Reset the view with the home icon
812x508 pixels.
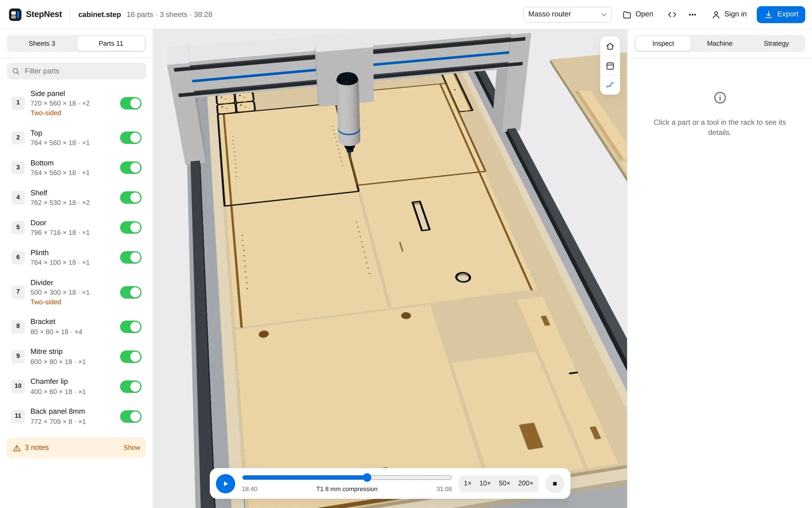point(610,46)
